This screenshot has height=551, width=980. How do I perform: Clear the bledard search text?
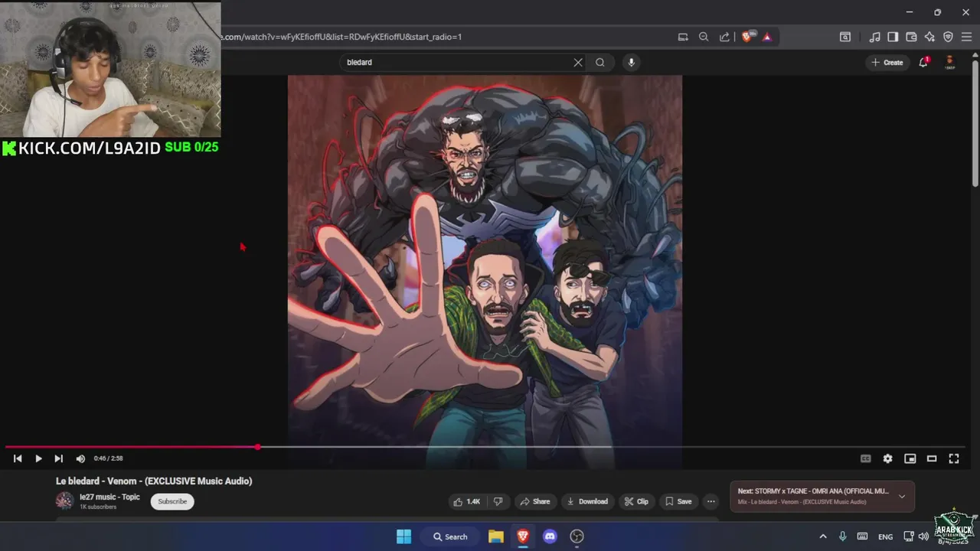pyautogui.click(x=578, y=63)
